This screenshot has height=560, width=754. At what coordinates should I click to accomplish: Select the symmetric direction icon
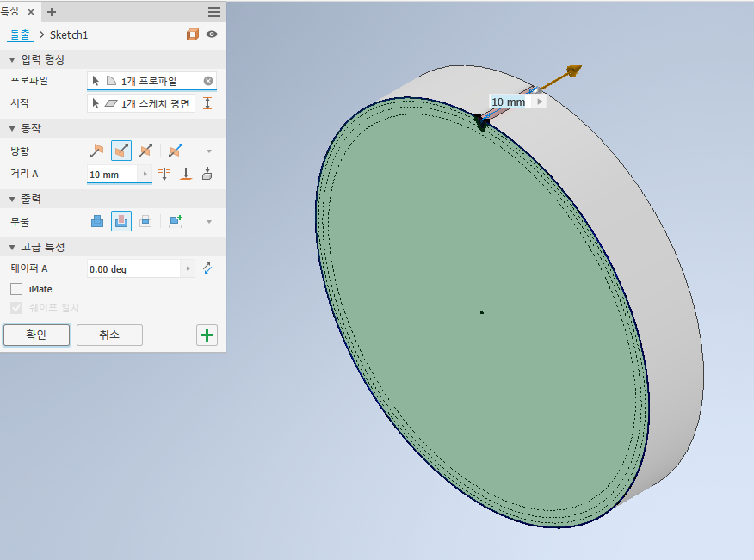coord(145,151)
